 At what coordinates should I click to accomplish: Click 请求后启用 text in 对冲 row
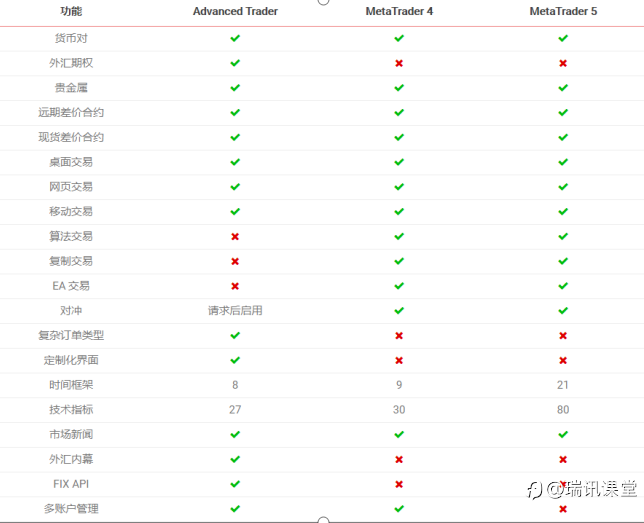[x=235, y=311]
